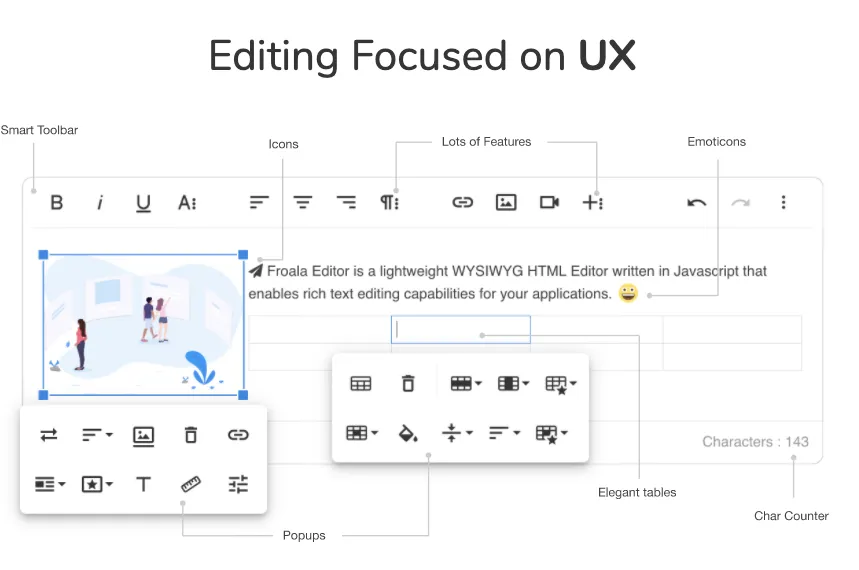Click the focused table cell input
This screenshot has width=859, height=570.
point(461,329)
